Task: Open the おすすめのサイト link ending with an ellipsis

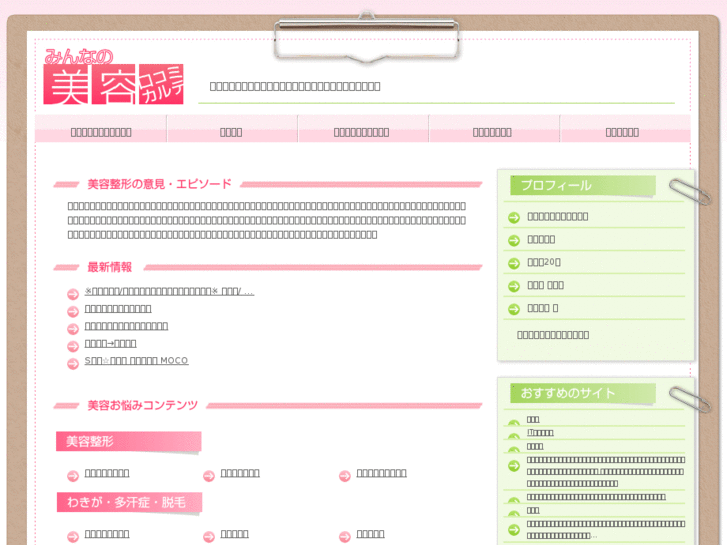Action: tap(606, 529)
